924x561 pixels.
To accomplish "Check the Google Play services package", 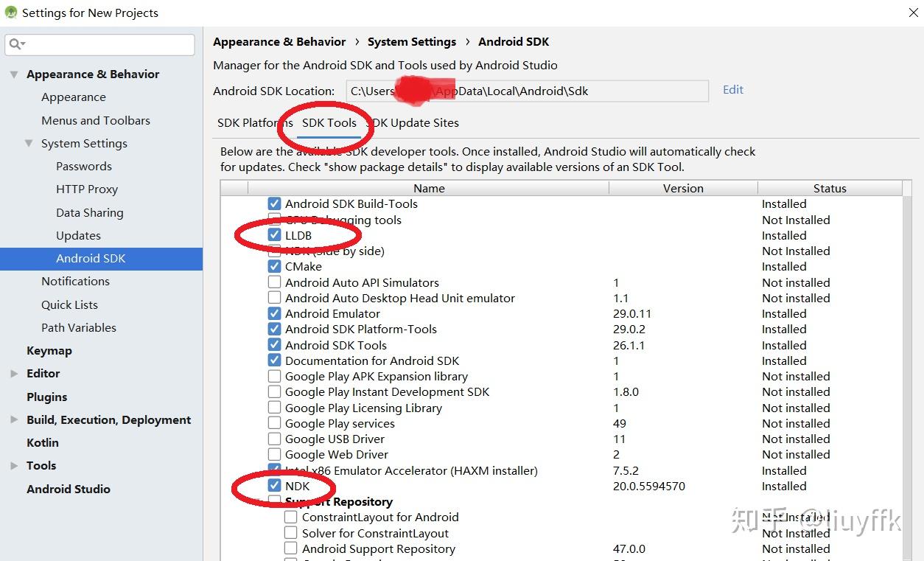I will pos(274,423).
